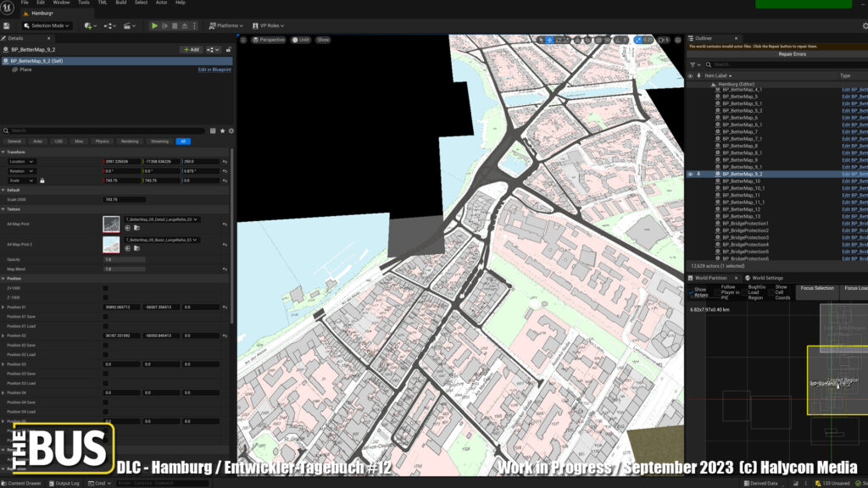Expand the Position 02 property row
The width and height of the screenshot is (868, 488).
point(3,335)
